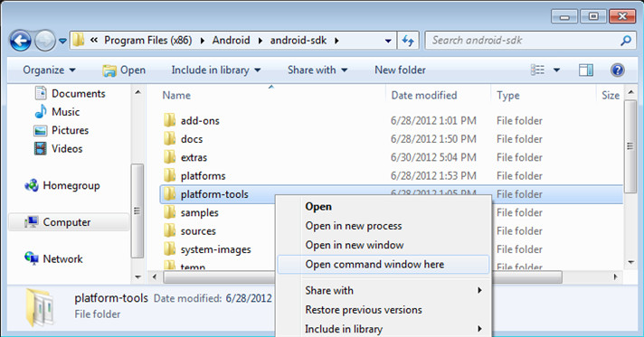Click the Date modified column header
This screenshot has height=337, width=644.
(x=424, y=95)
